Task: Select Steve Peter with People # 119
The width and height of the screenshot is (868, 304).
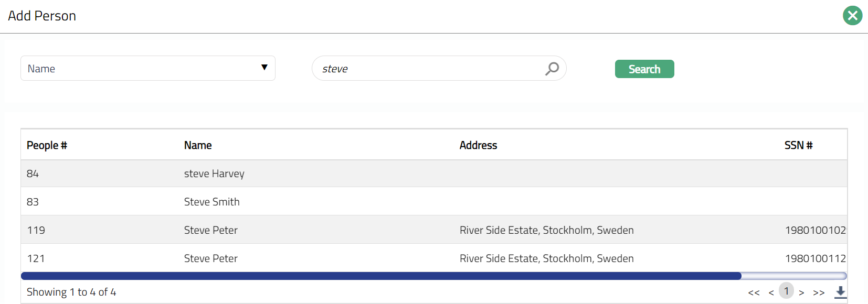Action: (x=210, y=230)
